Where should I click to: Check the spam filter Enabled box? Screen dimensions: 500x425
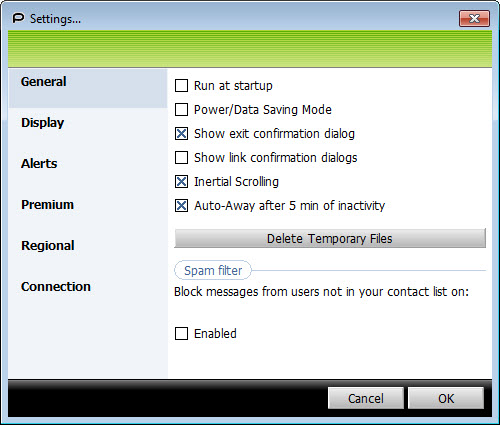181,333
